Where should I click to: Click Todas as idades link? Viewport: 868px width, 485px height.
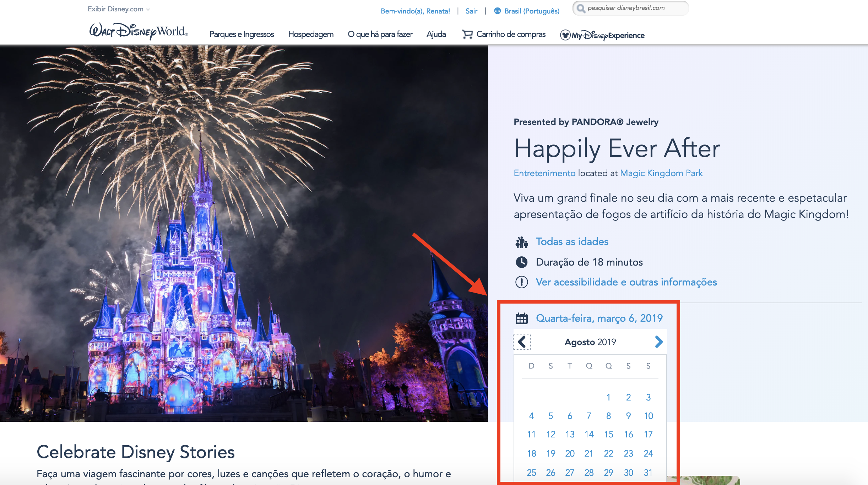(x=572, y=242)
